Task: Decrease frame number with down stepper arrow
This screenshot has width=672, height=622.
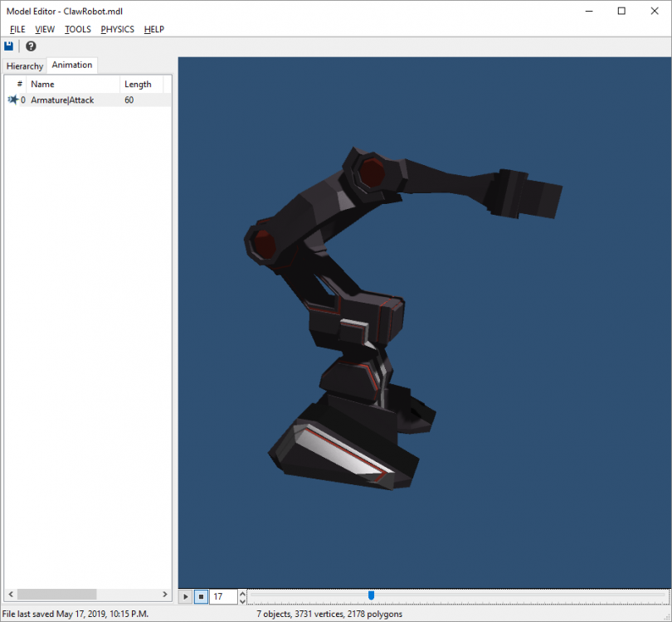Action: [x=242, y=600]
